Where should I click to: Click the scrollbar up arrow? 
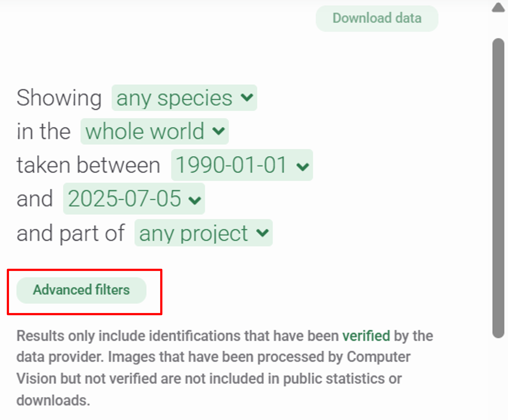pyautogui.click(x=498, y=8)
